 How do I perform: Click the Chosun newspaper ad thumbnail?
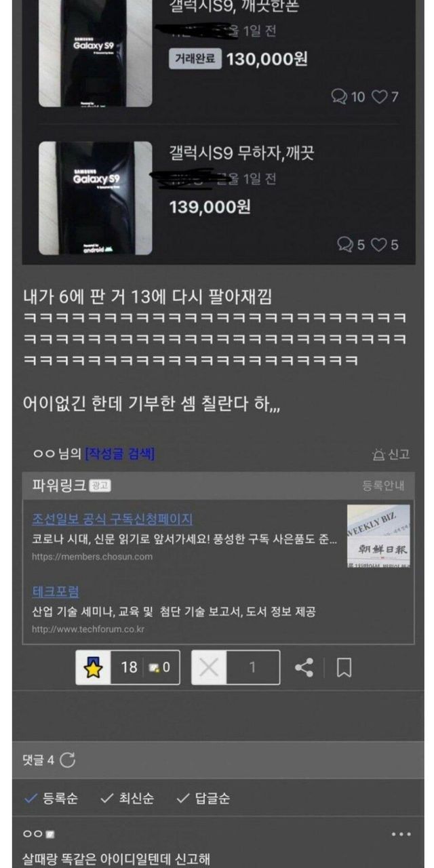378,536
